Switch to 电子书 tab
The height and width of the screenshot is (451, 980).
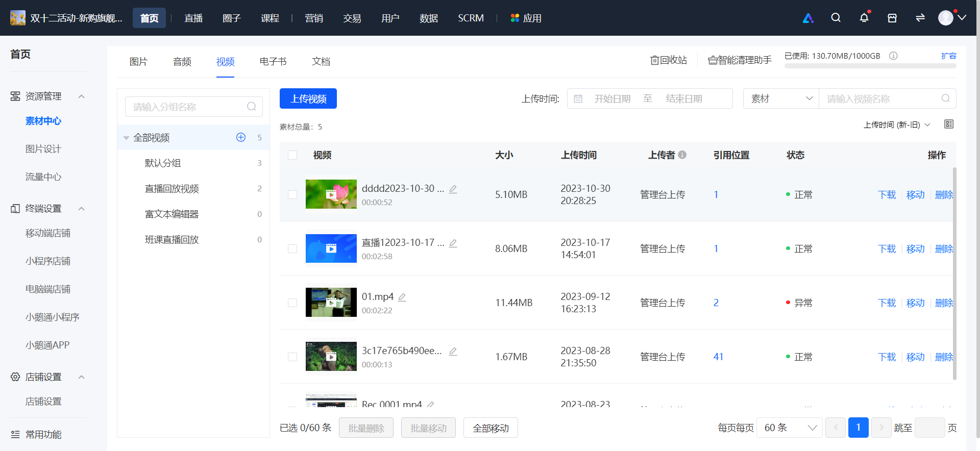[273, 62]
